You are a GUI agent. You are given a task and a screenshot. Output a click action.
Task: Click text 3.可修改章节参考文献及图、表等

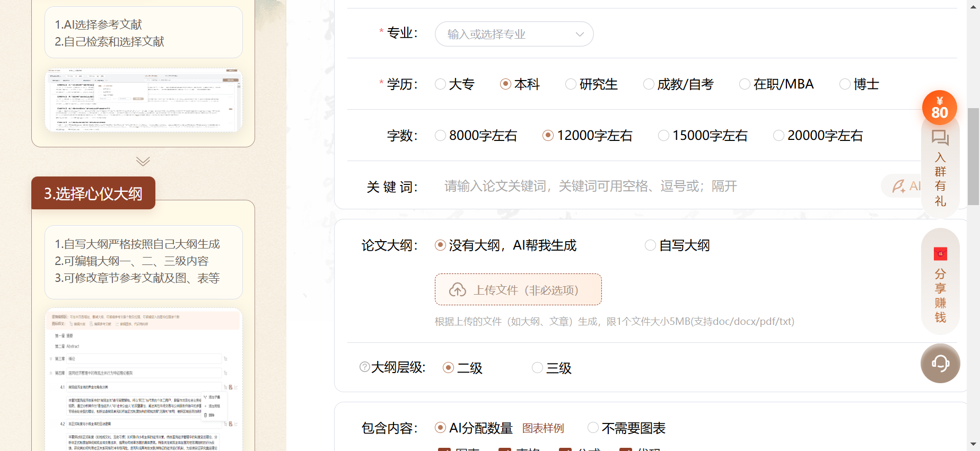137,278
